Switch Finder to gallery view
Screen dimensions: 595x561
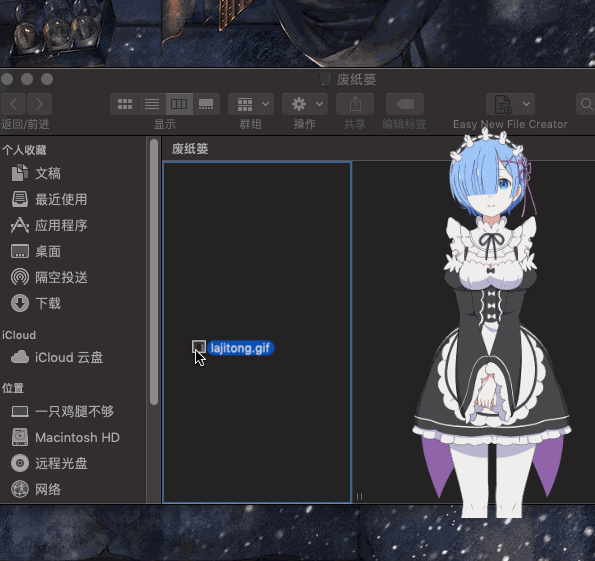tap(206, 104)
